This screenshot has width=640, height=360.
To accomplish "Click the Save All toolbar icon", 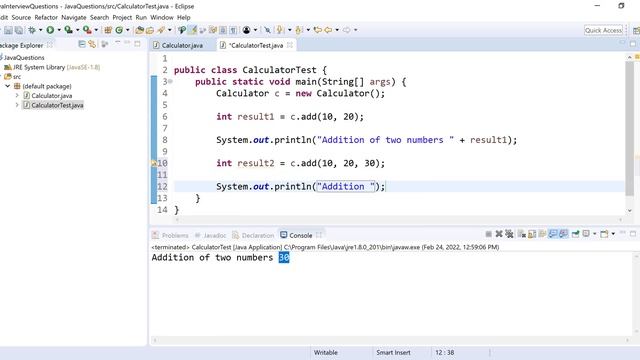I will click(19, 30).
